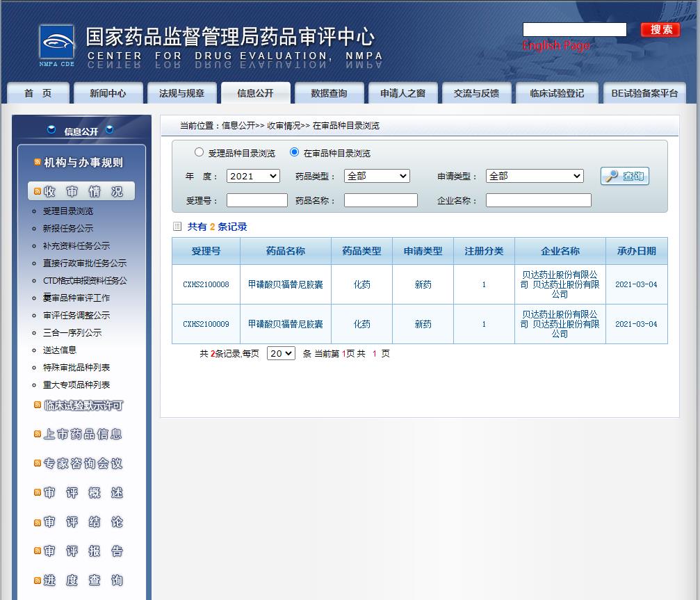Click the magnifier 查询 search button
700x600 pixels.
624,176
